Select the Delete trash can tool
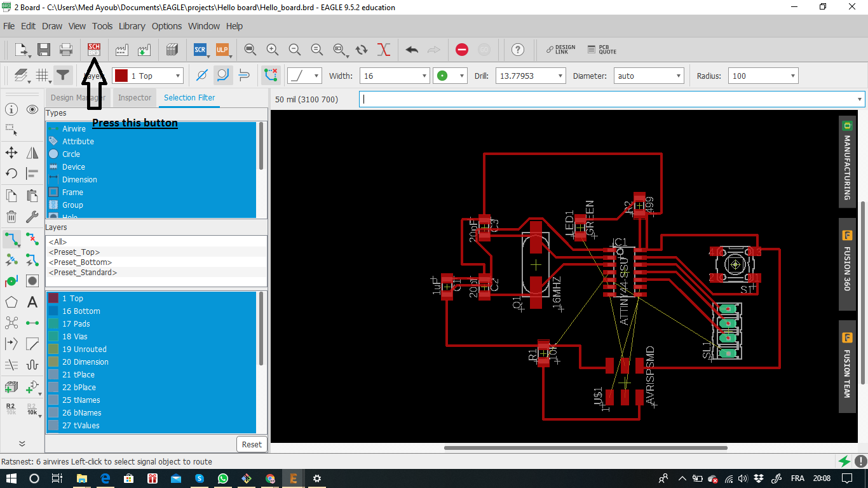The width and height of the screenshot is (868, 488). click(11, 217)
